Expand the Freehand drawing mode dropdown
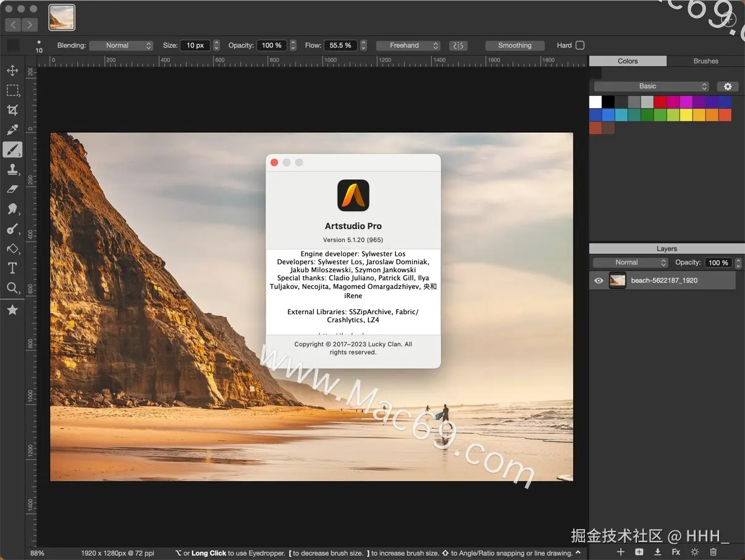Screen dimensions: 745x560 (x=408, y=45)
